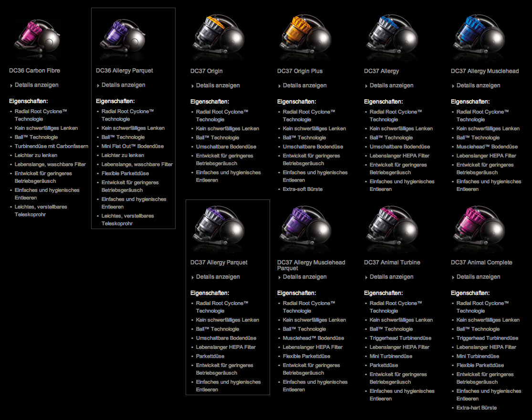Click 'Extra-hart Bürste' under DC37 Animal Complete

(x=476, y=408)
